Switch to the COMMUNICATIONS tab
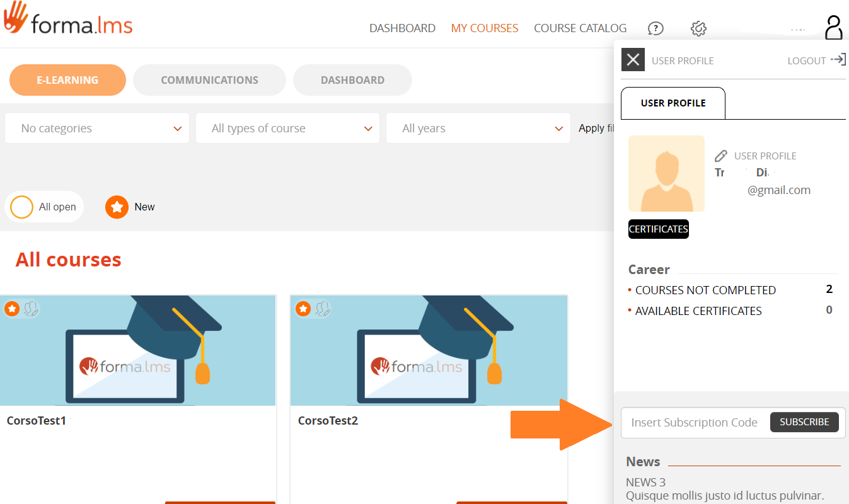Viewport: 849px width, 504px height. [x=209, y=80]
